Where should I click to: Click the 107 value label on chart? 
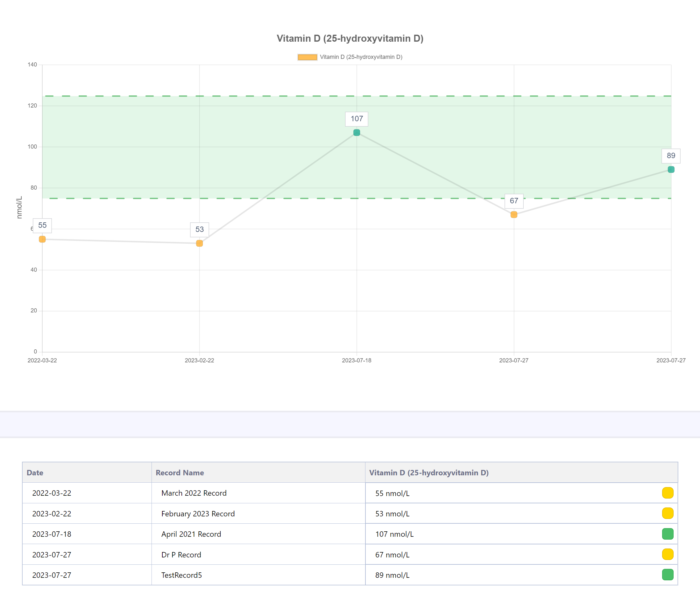click(x=357, y=119)
